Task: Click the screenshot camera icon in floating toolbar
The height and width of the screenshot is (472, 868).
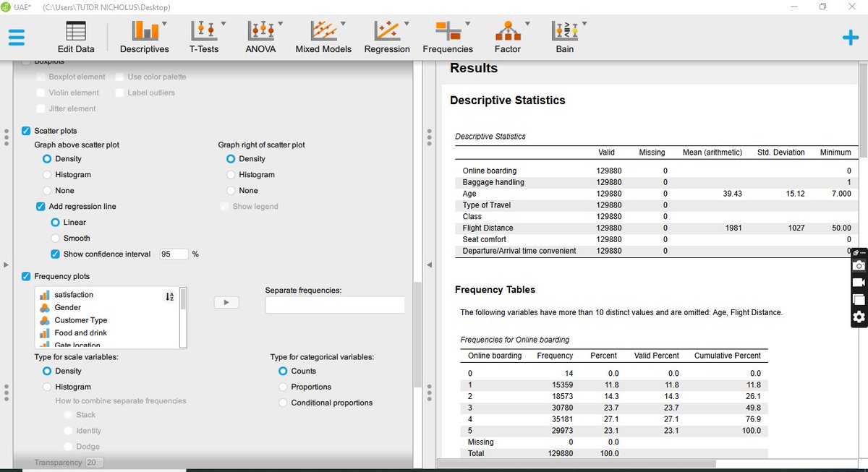Action: [x=859, y=265]
